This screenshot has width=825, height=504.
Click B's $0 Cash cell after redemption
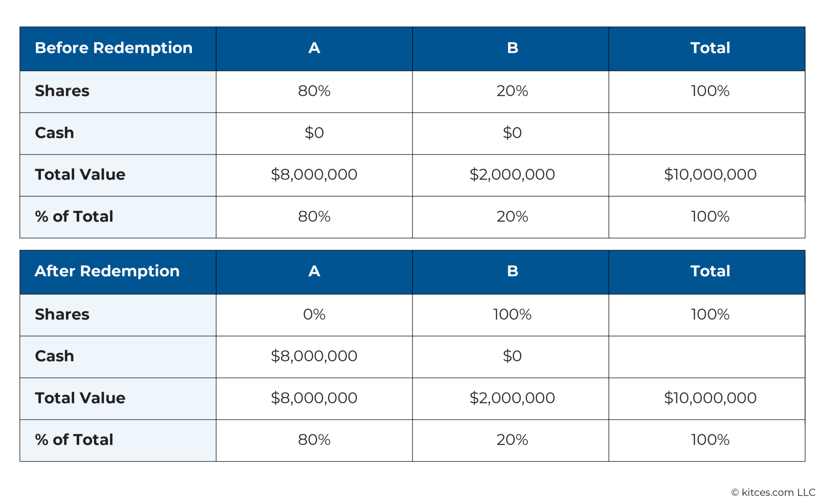(512, 356)
